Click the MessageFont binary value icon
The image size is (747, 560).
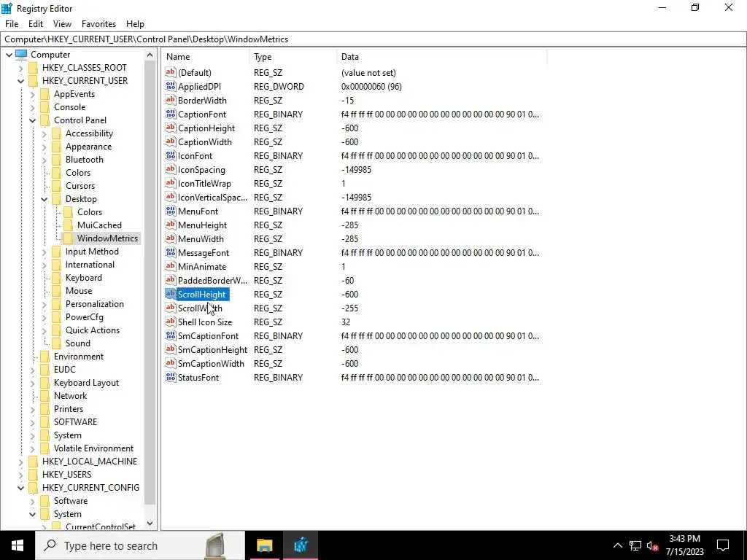(x=171, y=252)
